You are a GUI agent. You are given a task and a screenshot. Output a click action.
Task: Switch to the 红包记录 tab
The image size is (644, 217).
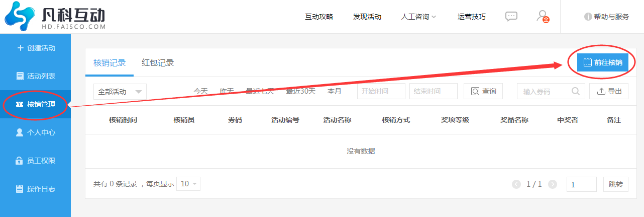(x=158, y=63)
